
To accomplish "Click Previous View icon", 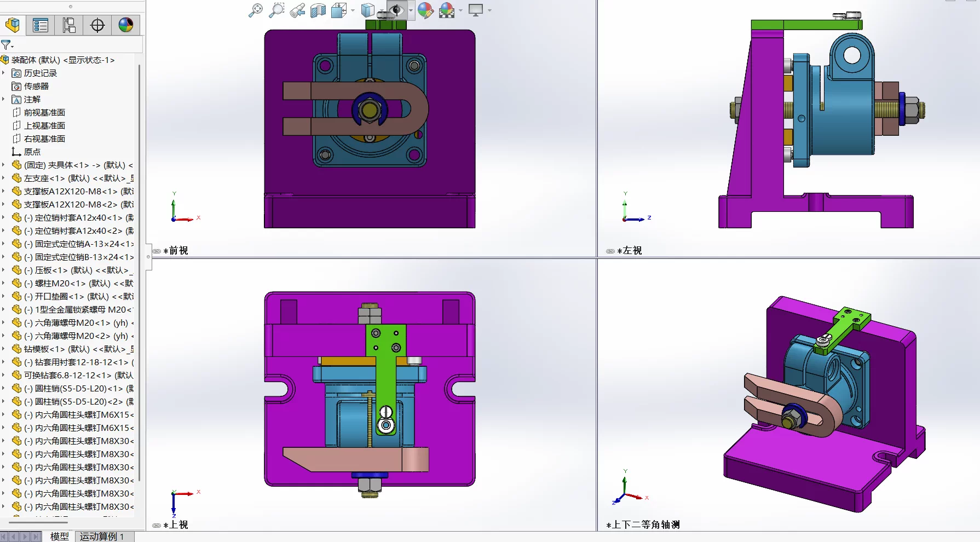I will click(297, 10).
